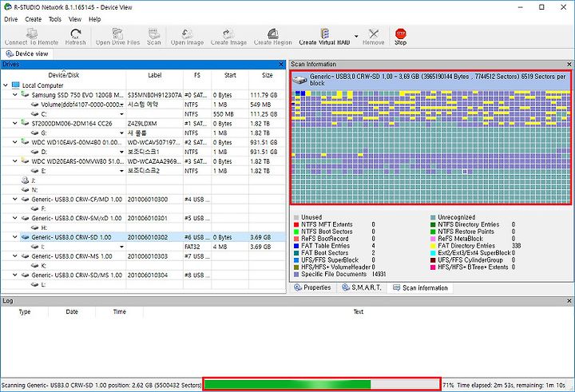
Task: Open the Create Virtual RAID dropdown arrow
Action: tap(356, 36)
